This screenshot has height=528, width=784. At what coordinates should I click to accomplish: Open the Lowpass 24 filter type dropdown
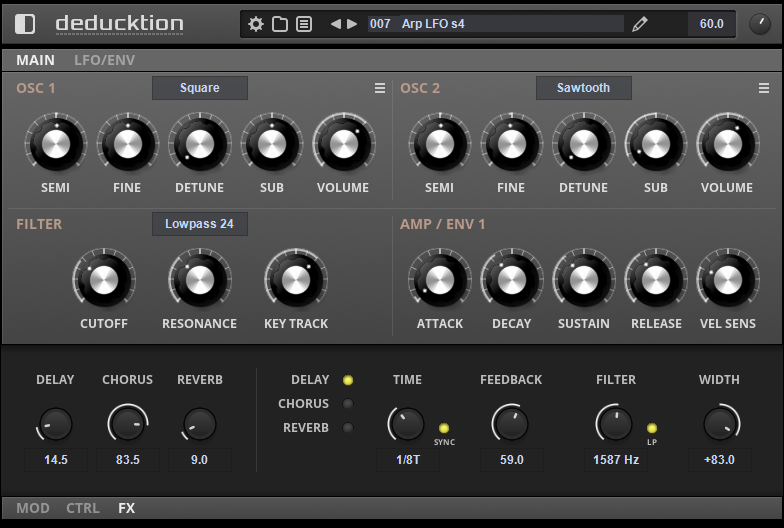point(200,224)
